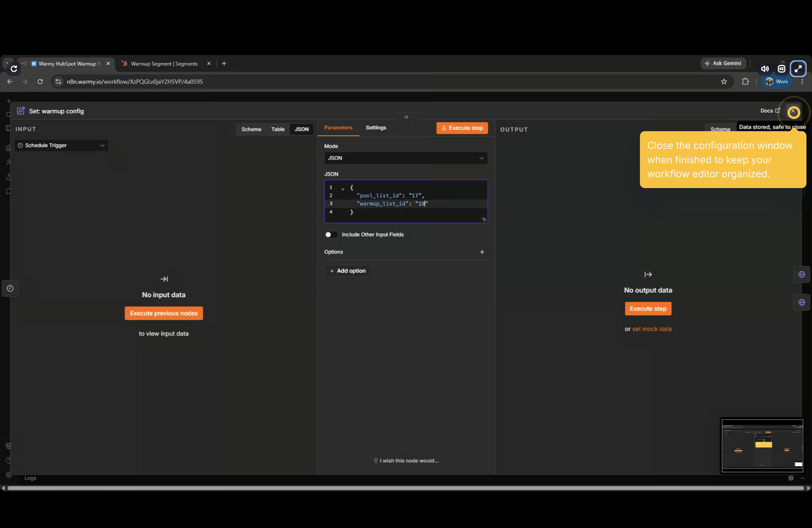
Task: Click the plus icon in n8n sidebar
Action: [9, 101]
